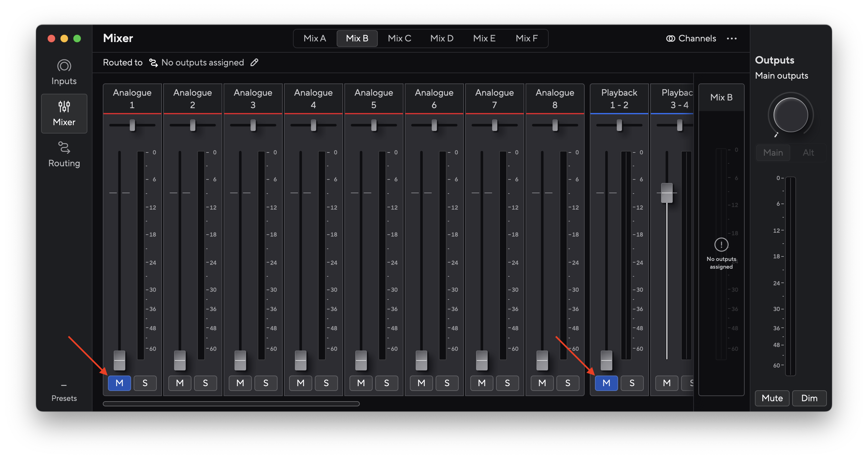The width and height of the screenshot is (868, 459).
Task: Open the Routing page in sidebar
Action: click(x=64, y=154)
